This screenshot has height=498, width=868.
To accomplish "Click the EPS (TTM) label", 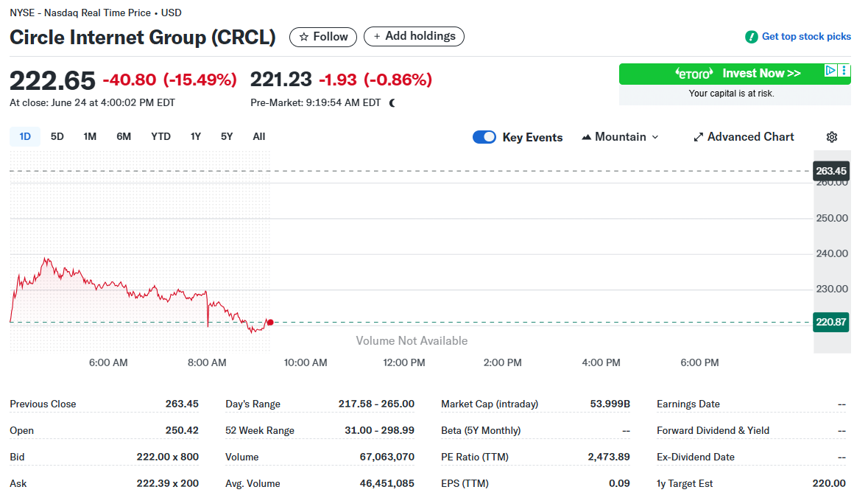I will coord(465,483).
